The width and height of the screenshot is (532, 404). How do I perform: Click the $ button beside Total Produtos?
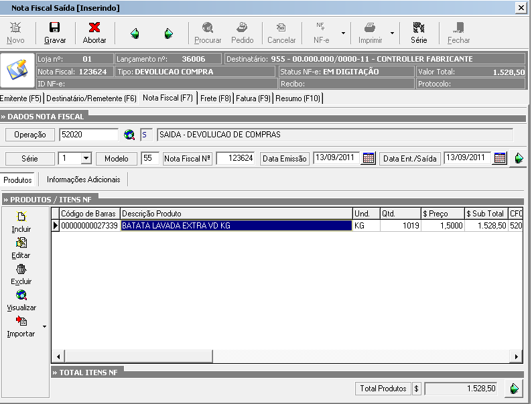[x=416, y=389]
